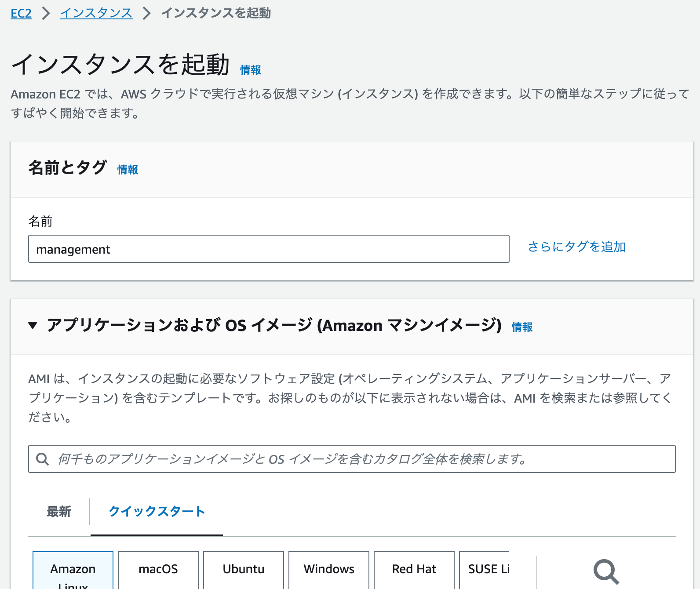The image size is (700, 589).
Task: Switch to the クイックスタート tab
Action: (157, 512)
